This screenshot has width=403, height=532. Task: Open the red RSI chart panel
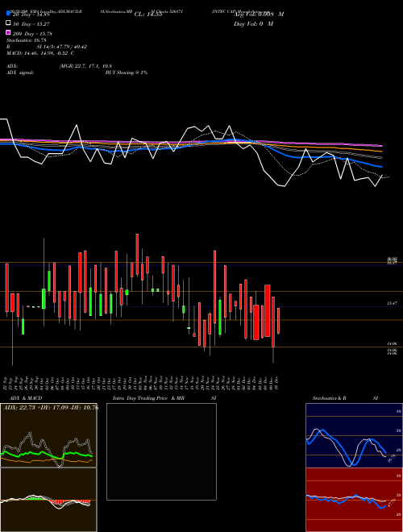354,500
